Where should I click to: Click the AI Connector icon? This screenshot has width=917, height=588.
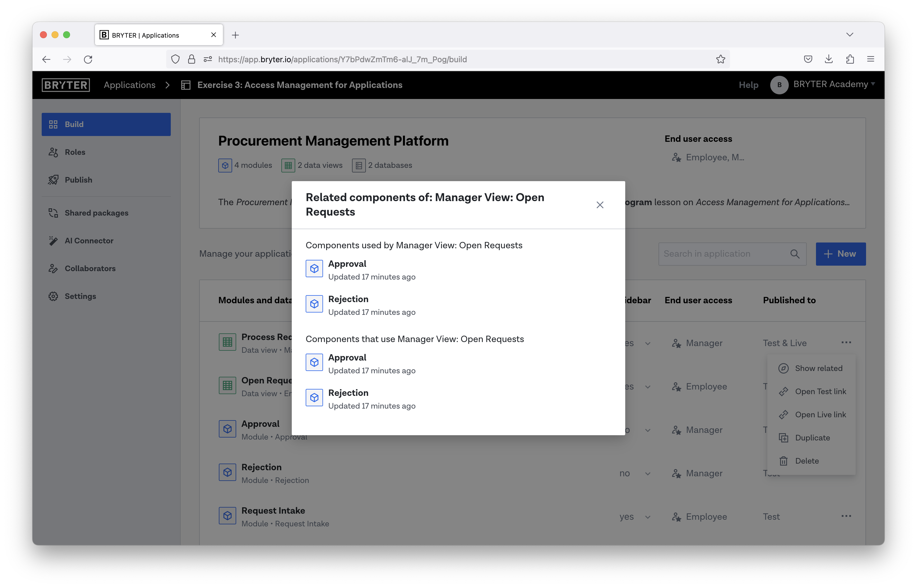(x=54, y=240)
